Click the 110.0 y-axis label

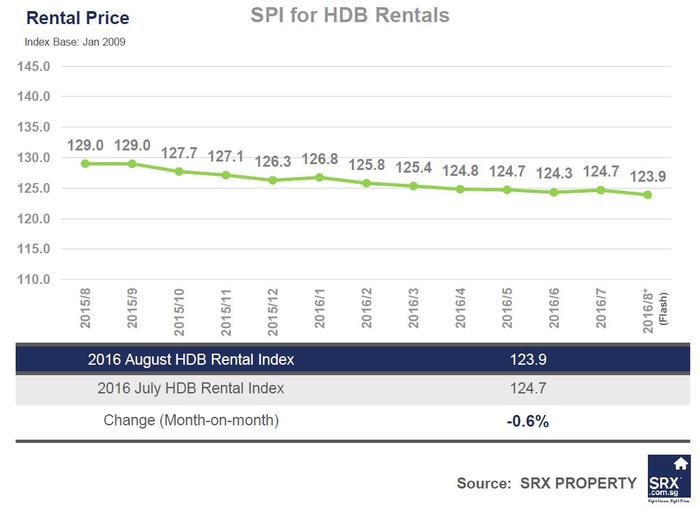coord(33,280)
